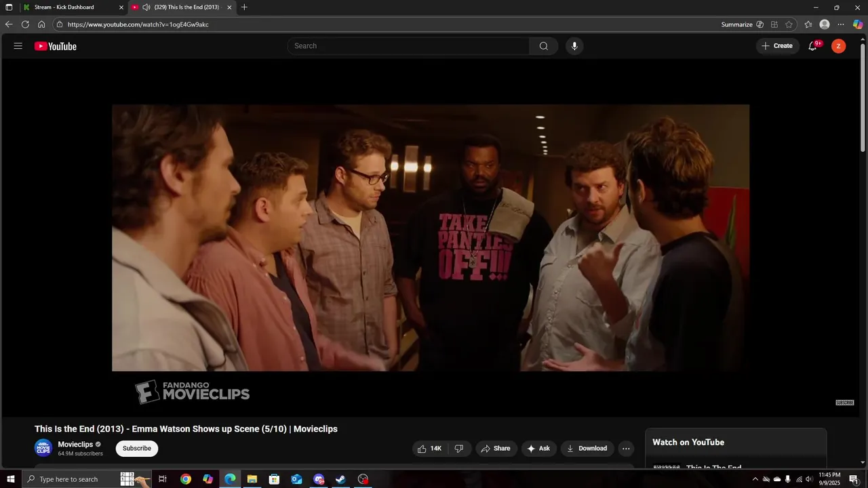
Task: Click the search magnifier button
Action: 544,46
